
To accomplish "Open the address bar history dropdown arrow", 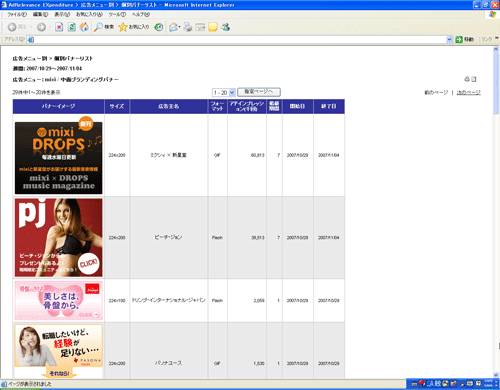I will [x=449, y=39].
